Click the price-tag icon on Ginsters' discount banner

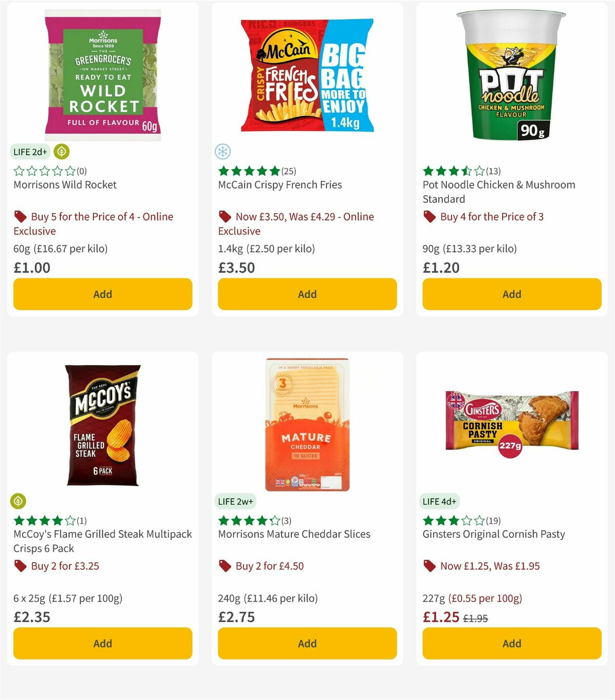[429, 566]
